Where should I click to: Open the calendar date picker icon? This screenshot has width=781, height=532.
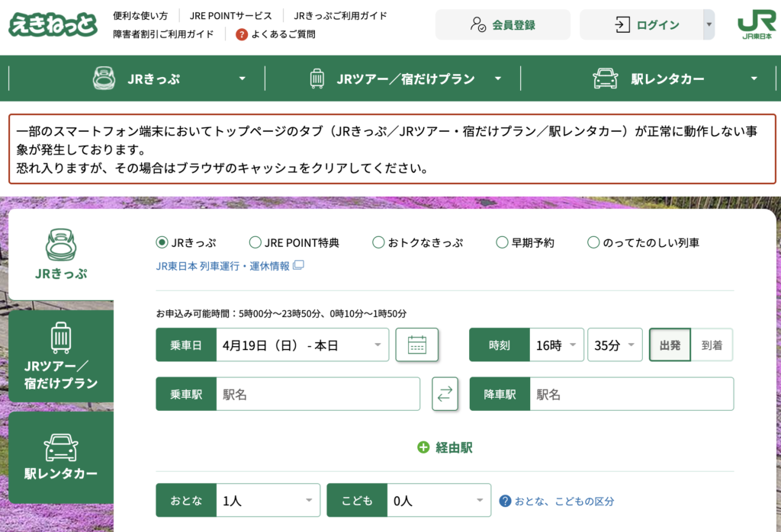pyautogui.click(x=416, y=345)
